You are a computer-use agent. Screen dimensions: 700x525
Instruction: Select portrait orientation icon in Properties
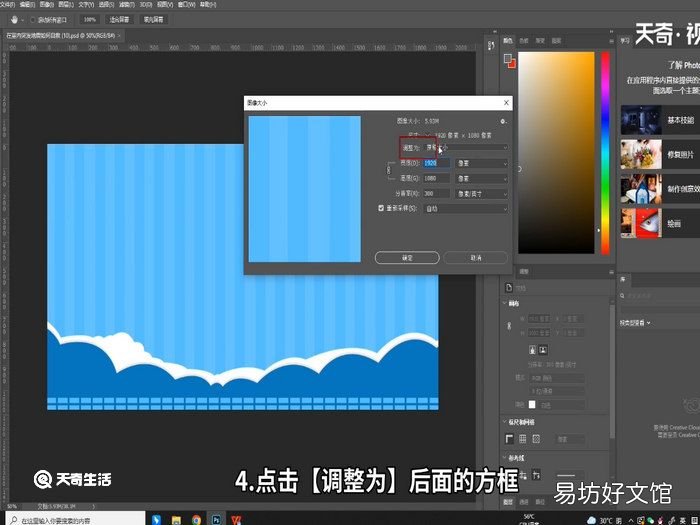click(x=532, y=350)
